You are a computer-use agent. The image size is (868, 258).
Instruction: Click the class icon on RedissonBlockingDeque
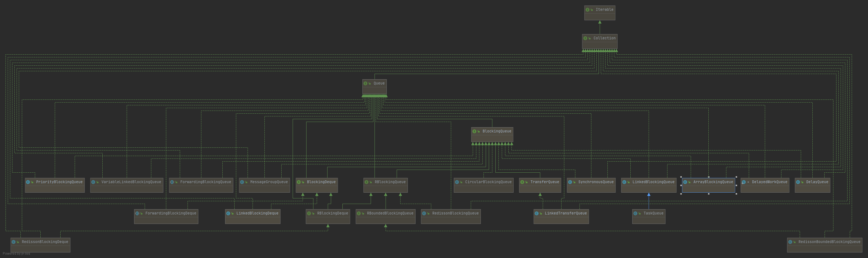click(x=14, y=242)
